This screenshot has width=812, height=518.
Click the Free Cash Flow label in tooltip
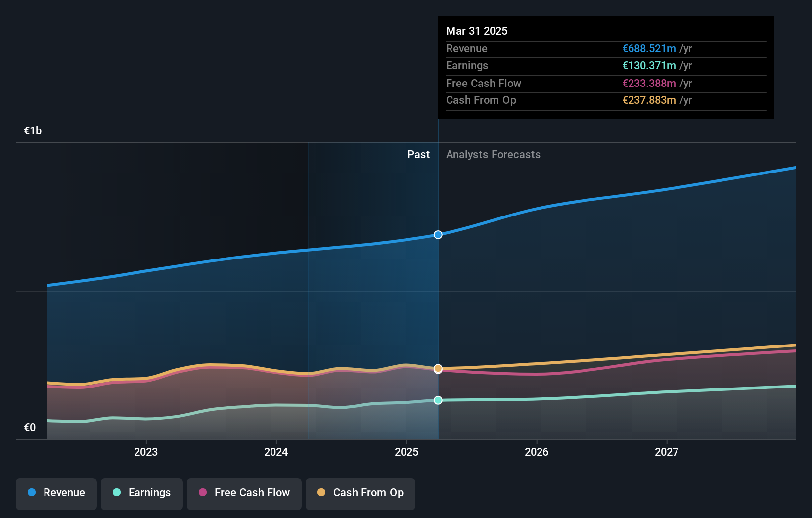(484, 83)
